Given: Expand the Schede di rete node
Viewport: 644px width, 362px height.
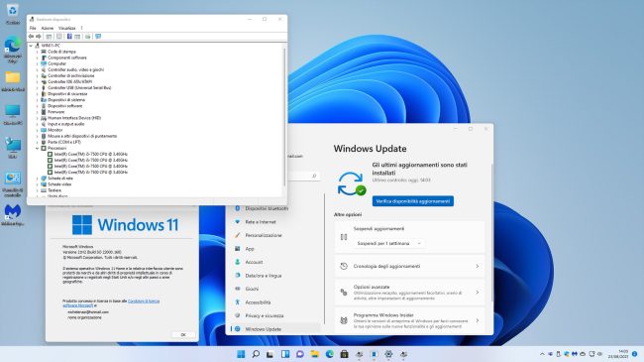Looking at the screenshot, I should (x=37, y=179).
